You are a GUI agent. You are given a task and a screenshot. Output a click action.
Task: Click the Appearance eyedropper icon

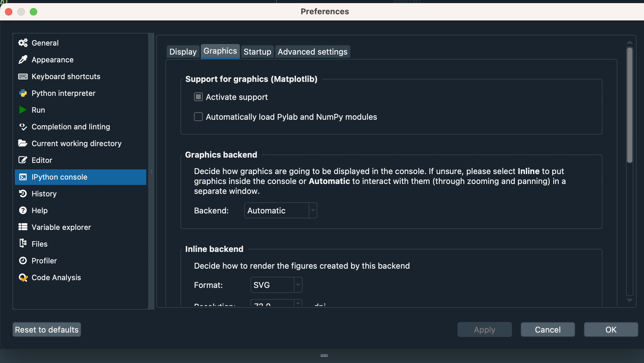click(x=23, y=60)
